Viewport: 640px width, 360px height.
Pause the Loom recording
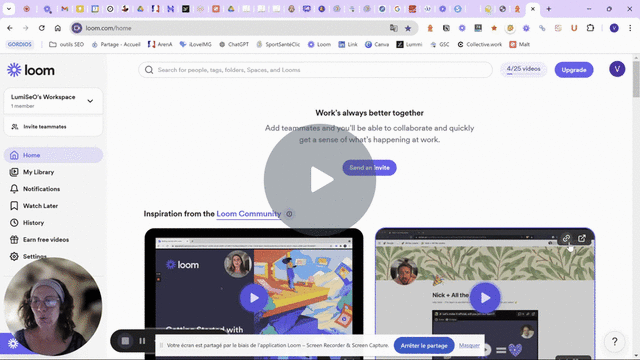pyautogui.click(x=142, y=341)
